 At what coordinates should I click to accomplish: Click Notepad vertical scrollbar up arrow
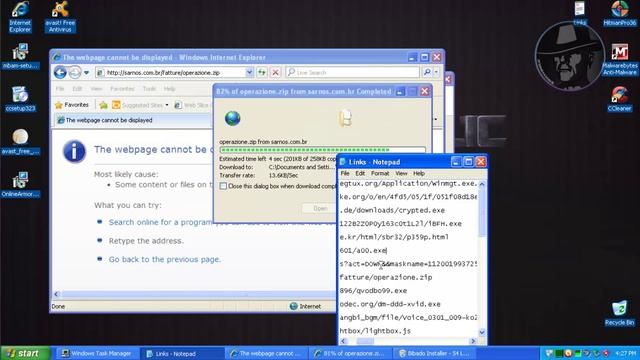click(482, 184)
